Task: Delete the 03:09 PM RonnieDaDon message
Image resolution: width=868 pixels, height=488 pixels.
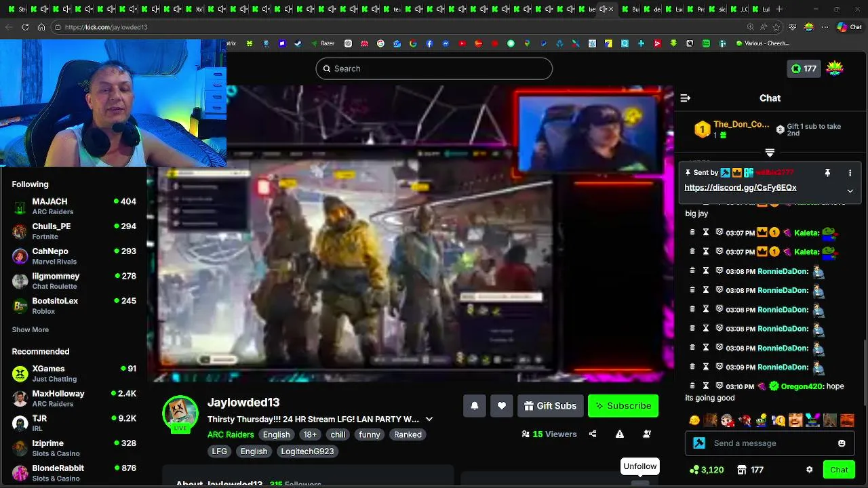Action: click(x=692, y=367)
